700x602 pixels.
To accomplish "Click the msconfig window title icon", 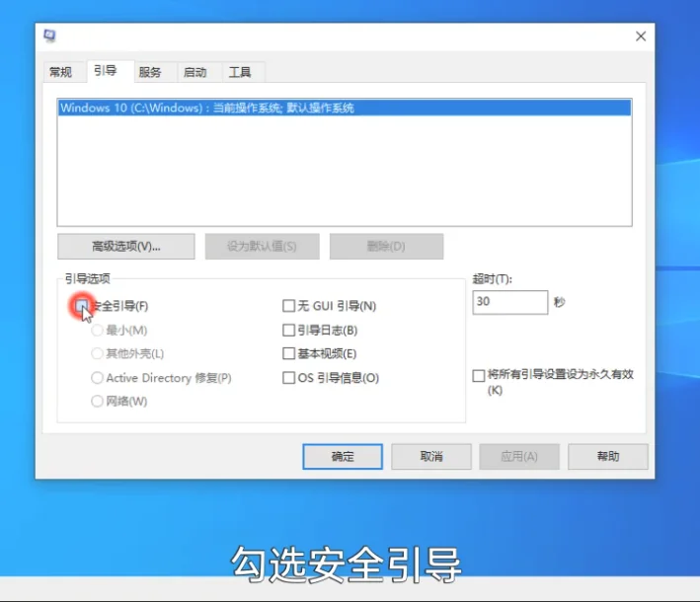I will (49, 36).
